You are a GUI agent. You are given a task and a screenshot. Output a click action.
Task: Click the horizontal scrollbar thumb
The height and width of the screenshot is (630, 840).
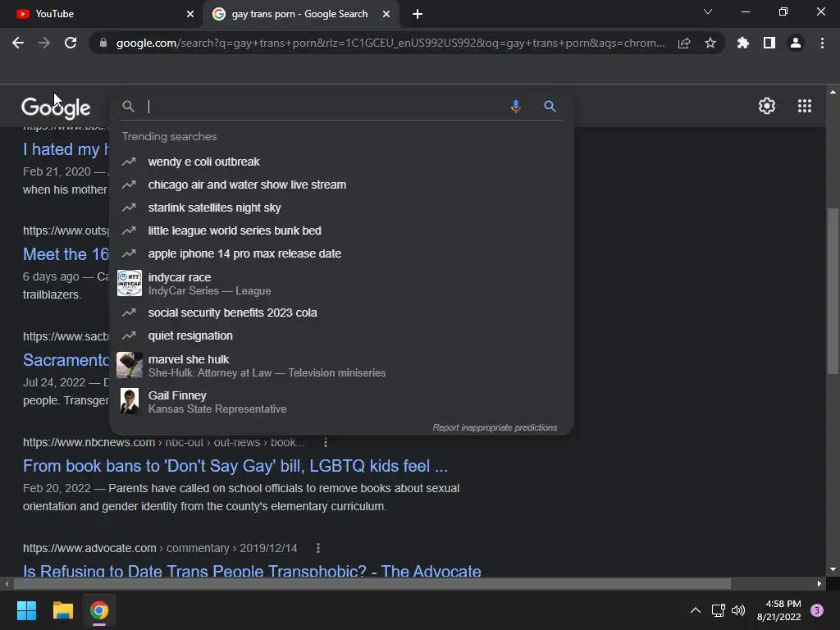[372, 583]
